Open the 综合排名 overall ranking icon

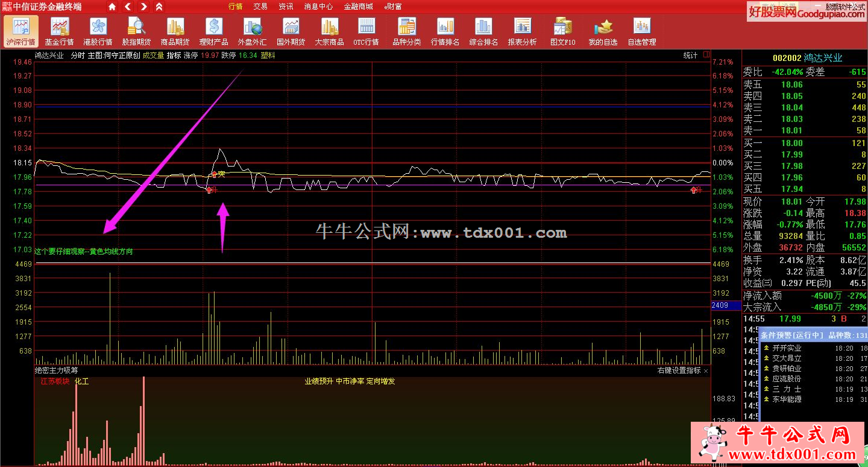pos(484,31)
